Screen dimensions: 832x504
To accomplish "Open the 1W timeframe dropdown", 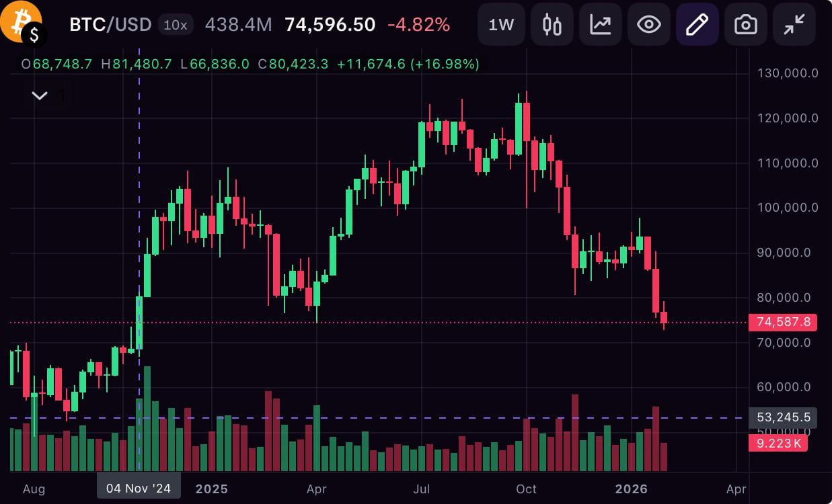I will pos(501,25).
